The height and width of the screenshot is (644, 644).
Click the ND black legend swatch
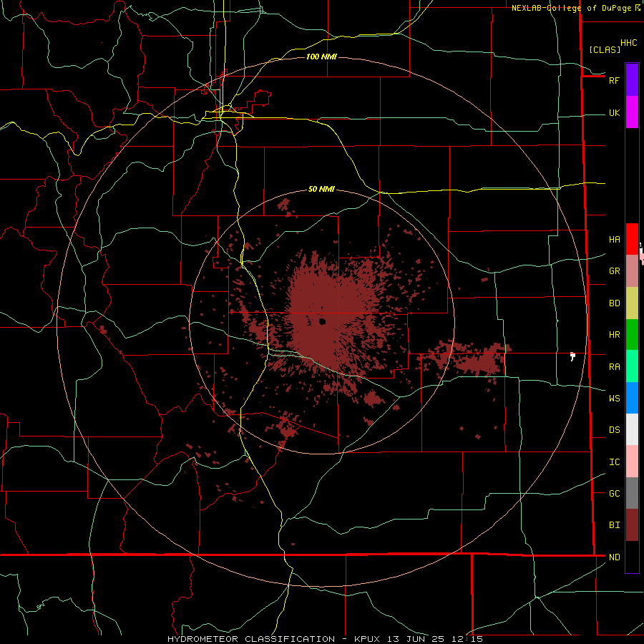click(632, 557)
